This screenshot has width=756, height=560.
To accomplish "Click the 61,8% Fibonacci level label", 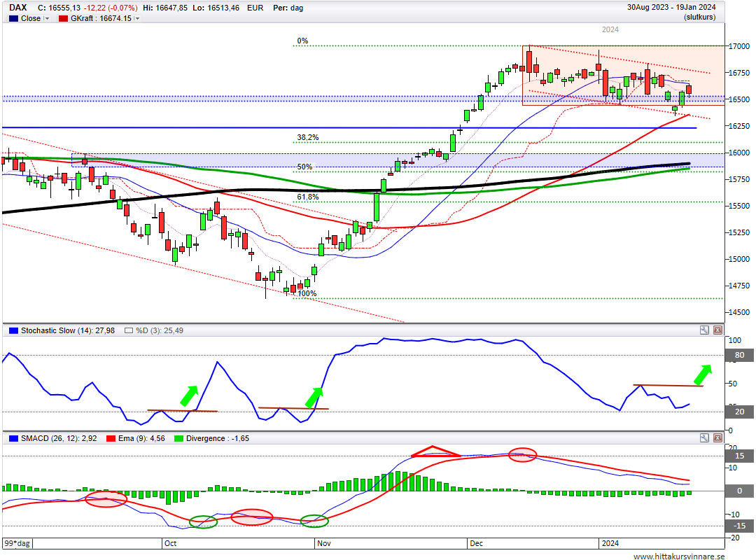I will pyautogui.click(x=307, y=197).
